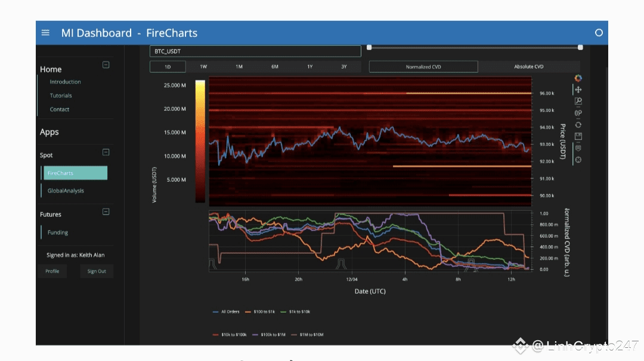Activate the Box Zoom tool
Screen dimensions: 644x361
pos(578,101)
